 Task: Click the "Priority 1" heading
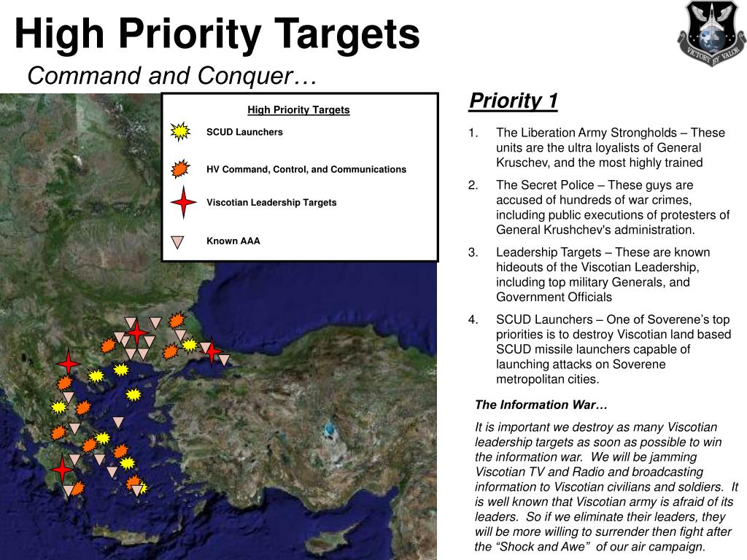[513, 101]
